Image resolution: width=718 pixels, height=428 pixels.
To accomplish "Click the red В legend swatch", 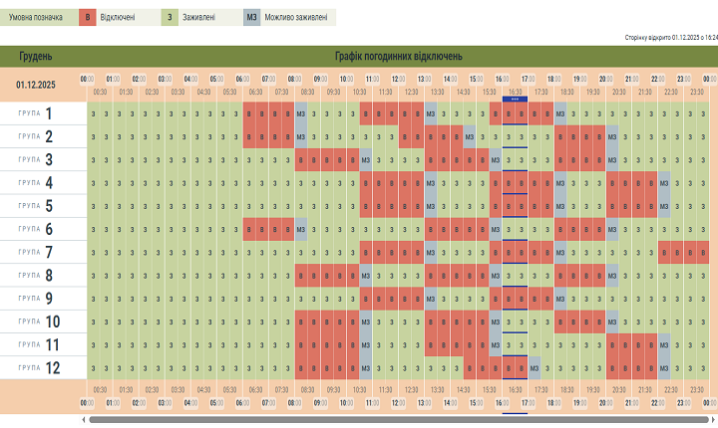I will coord(88,17).
